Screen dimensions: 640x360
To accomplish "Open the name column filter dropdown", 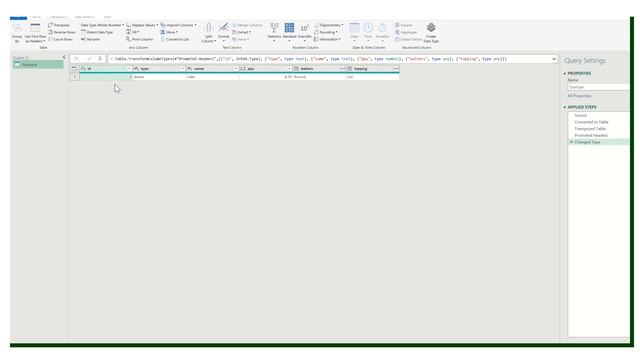I will (236, 69).
